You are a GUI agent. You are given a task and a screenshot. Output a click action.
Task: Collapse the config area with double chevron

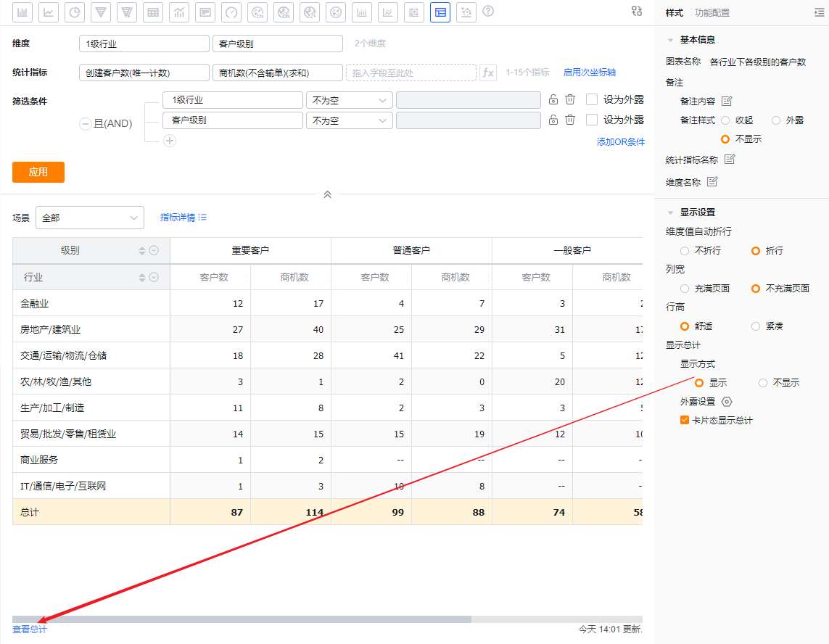(327, 194)
